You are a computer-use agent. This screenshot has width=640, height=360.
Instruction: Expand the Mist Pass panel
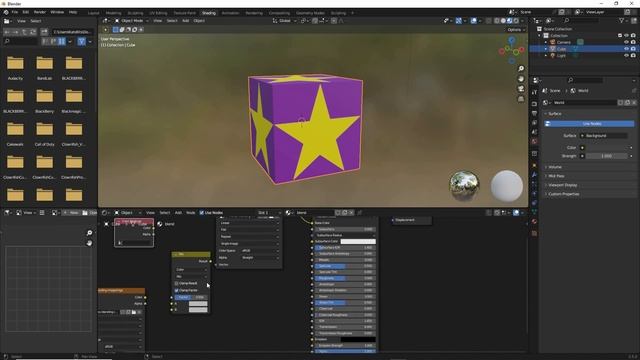(x=557, y=176)
